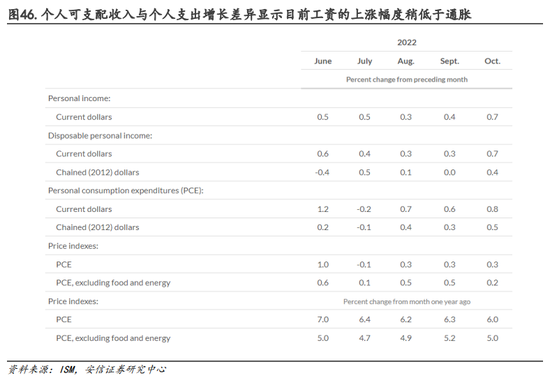Select the Sept. column header
This screenshot has width=550, height=387.
450,61
